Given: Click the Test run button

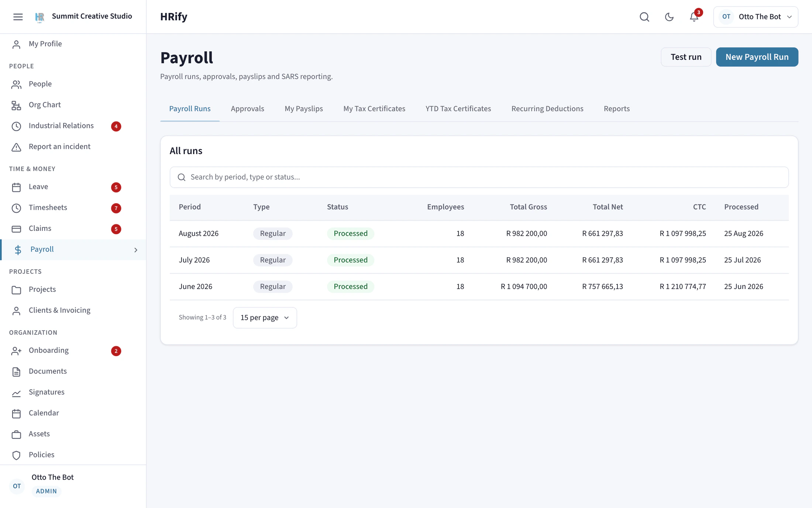Looking at the screenshot, I should [686, 57].
